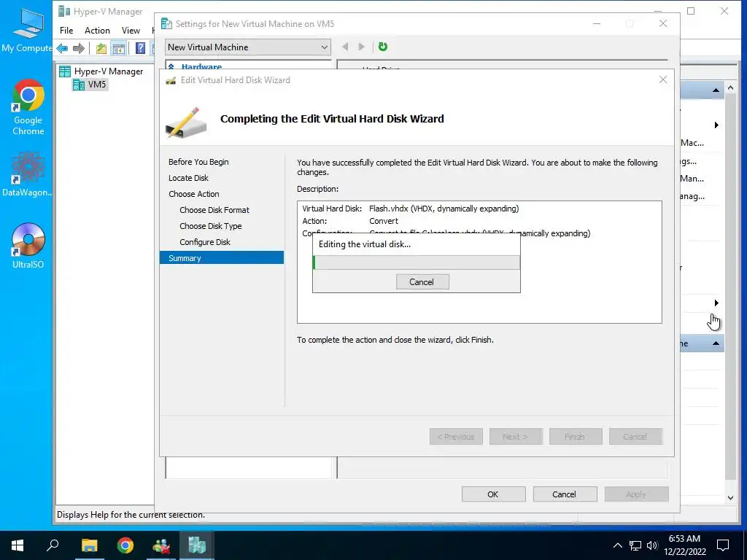This screenshot has height=560, width=747.
Task: Select the VM5 server in the tree
Action: [x=90, y=85]
